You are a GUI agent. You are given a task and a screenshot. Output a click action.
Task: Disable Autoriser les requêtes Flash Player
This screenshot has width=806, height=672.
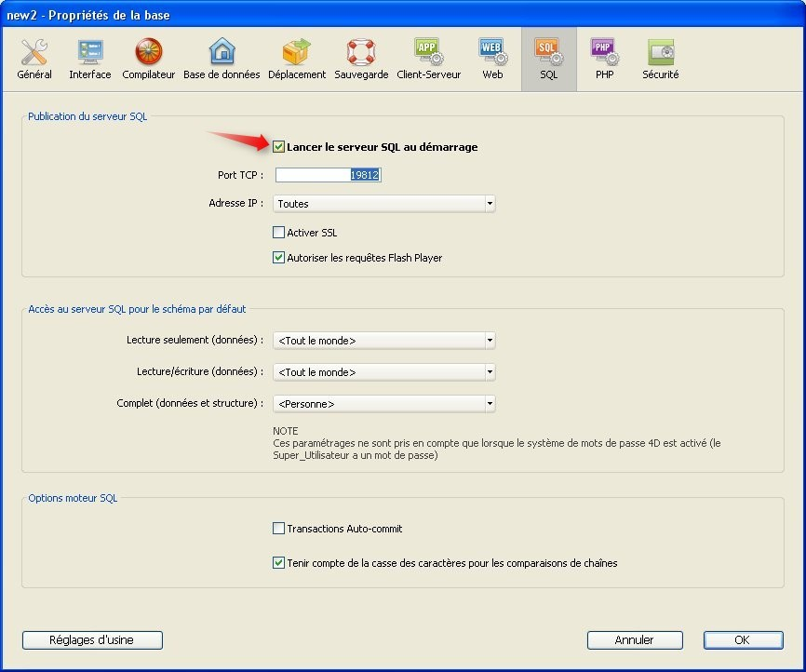coord(279,258)
